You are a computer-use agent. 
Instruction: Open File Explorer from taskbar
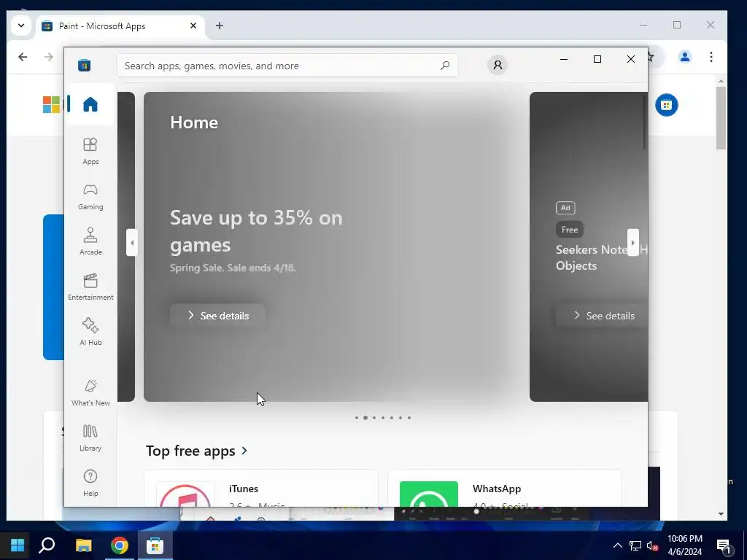83,545
